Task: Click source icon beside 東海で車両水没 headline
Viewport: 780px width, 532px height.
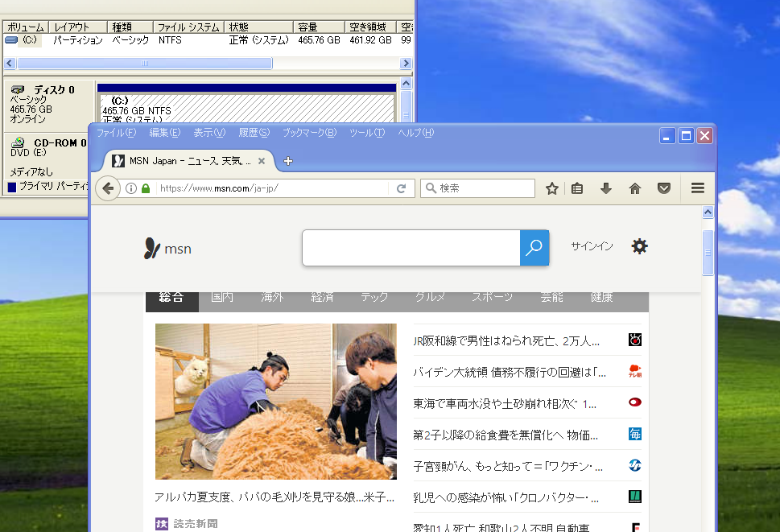Action: (635, 402)
